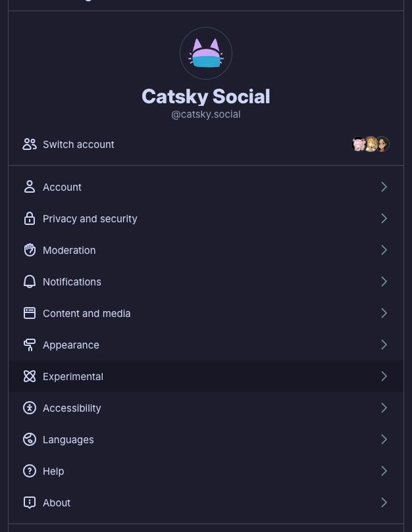Viewport: 412px width, 532px height.
Task: Click the Help question mark icon
Action: (x=30, y=471)
